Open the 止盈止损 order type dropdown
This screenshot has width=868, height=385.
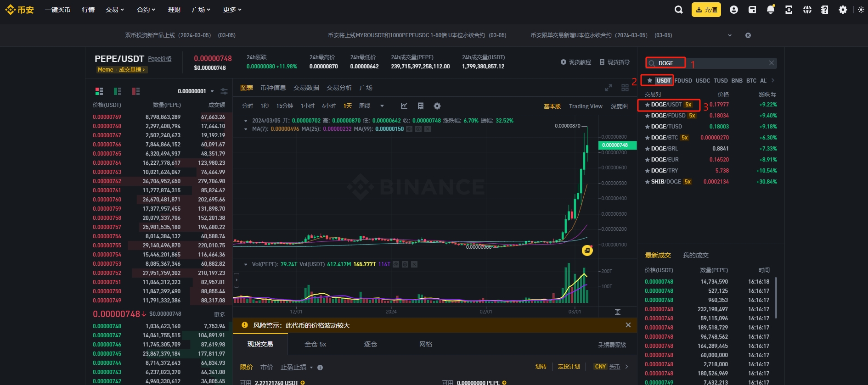click(297, 367)
